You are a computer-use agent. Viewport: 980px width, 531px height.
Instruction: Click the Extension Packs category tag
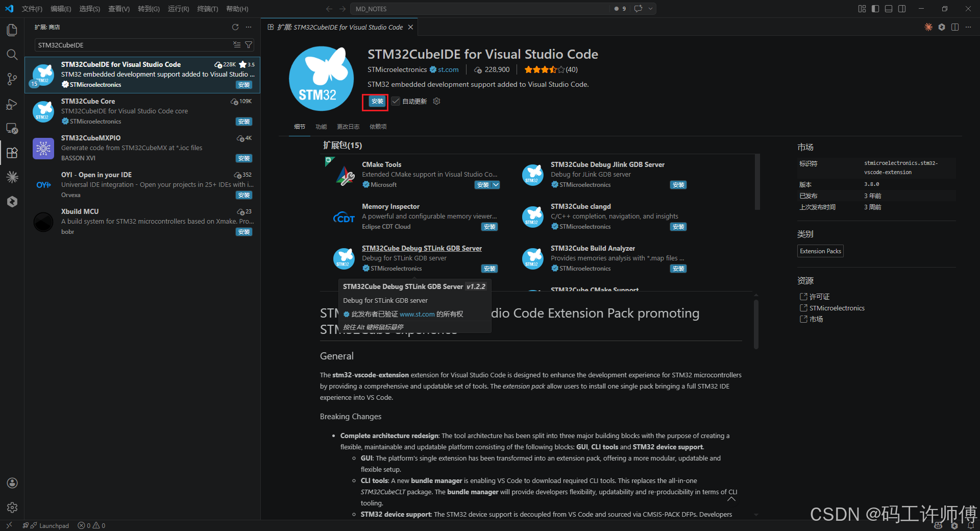(820, 251)
